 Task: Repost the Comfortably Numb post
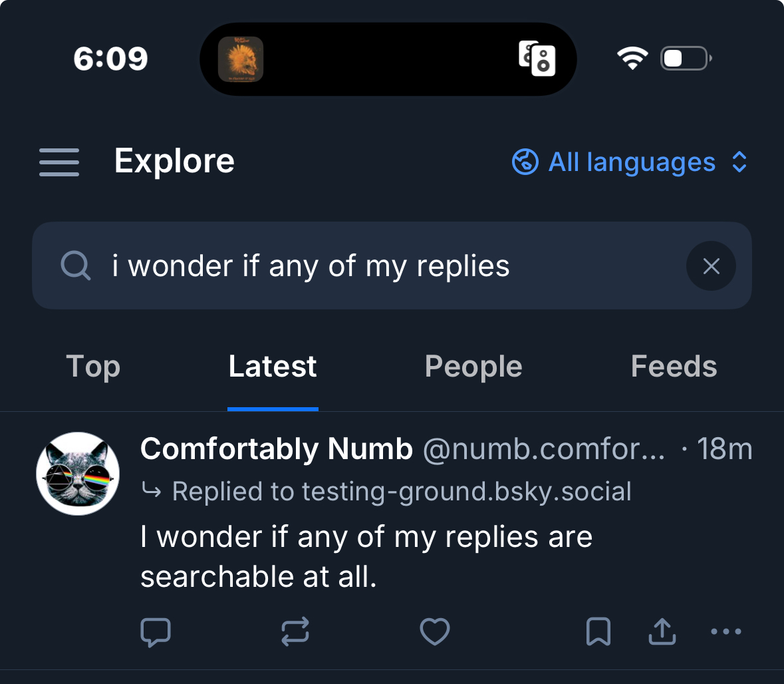[x=295, y=632]
